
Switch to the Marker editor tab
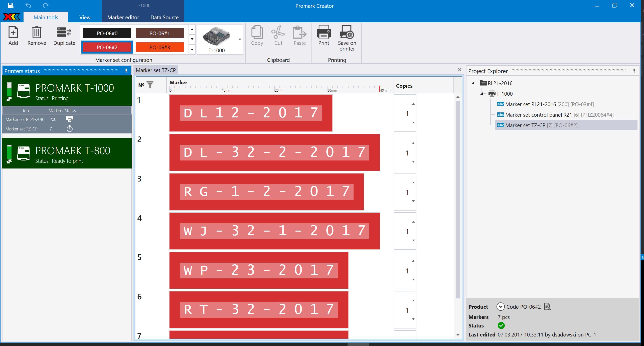click(x=123, y=17)
